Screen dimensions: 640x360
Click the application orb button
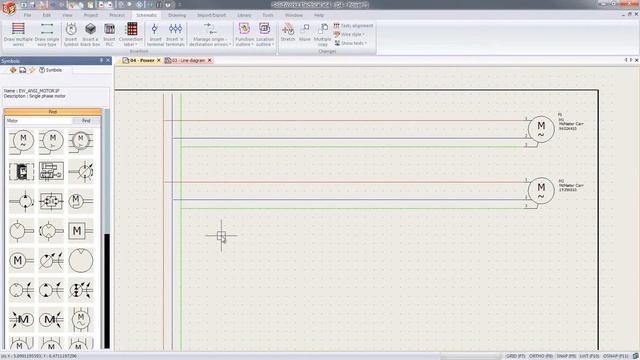tap(9, 7)
